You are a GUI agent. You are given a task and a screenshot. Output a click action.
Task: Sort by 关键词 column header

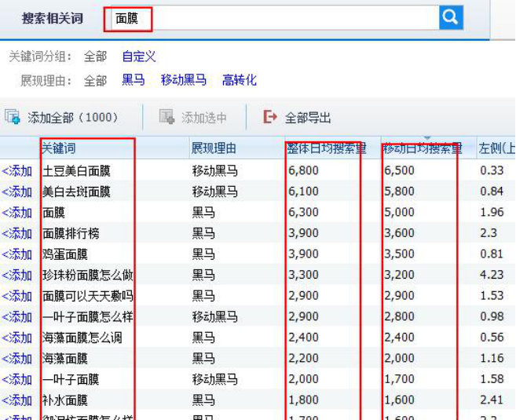click(x=59, y=148)
